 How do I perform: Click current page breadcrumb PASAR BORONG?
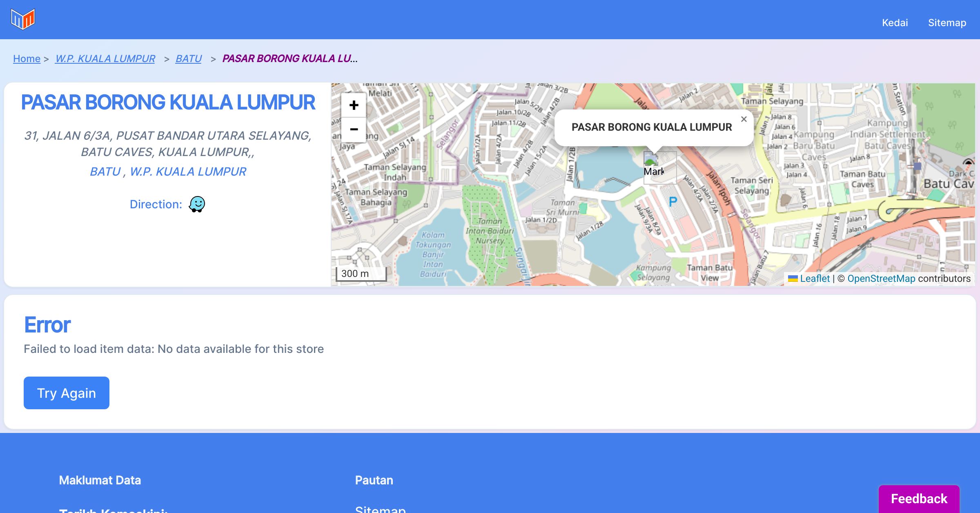(x=290, y=58)
